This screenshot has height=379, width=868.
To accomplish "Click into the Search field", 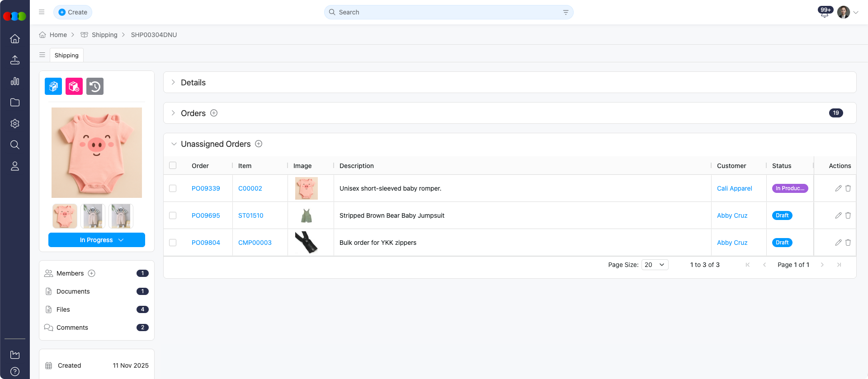I will pos(448,12).
